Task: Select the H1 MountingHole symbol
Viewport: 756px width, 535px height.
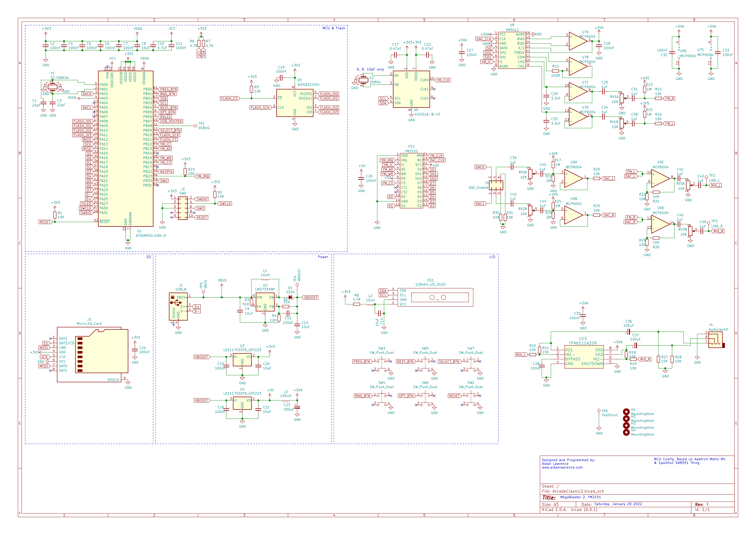Action: pyautogui.click(x=626, y=412)
